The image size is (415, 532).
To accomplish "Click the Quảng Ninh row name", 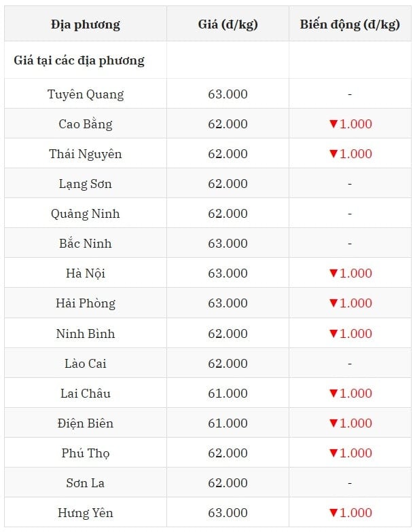I will [x=86, y=214].
